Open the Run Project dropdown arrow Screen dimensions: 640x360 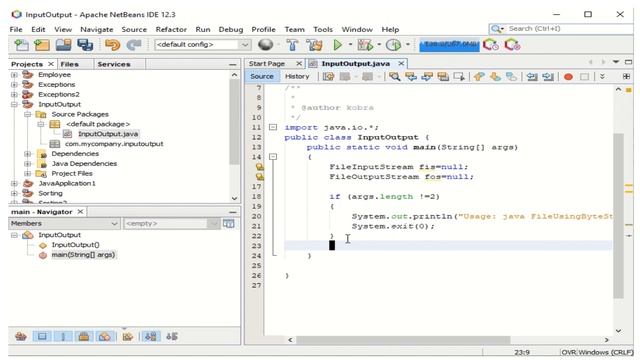[350, 44]
